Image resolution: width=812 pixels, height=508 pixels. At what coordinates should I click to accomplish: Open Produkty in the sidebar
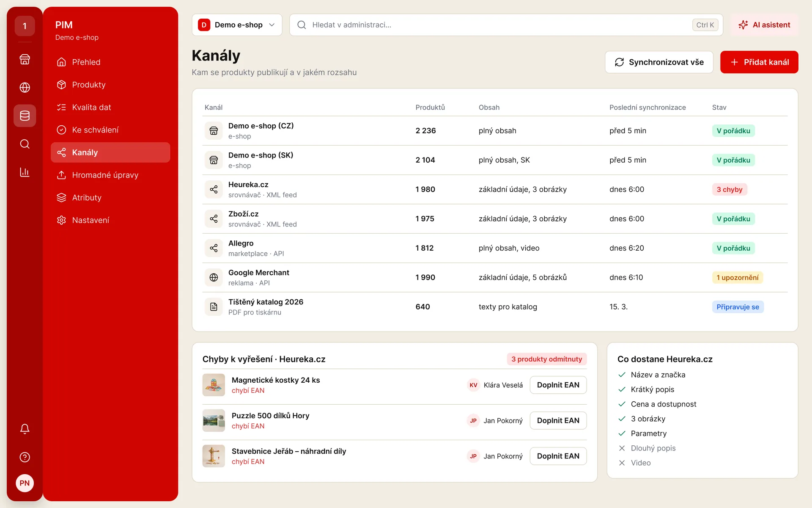tap(110, 85)
